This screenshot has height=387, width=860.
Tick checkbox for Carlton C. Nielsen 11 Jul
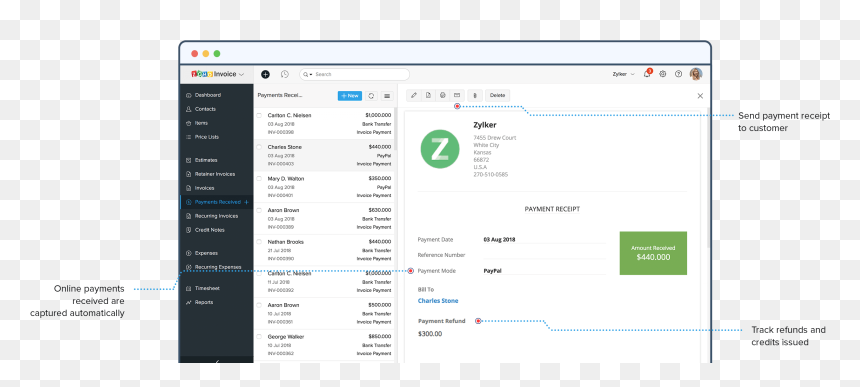click(x=259, y=273)
